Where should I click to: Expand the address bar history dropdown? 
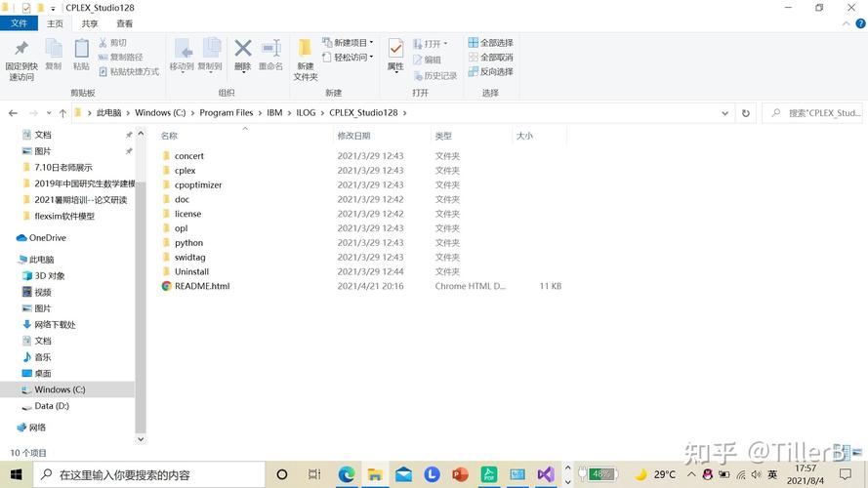coord(724,113)
